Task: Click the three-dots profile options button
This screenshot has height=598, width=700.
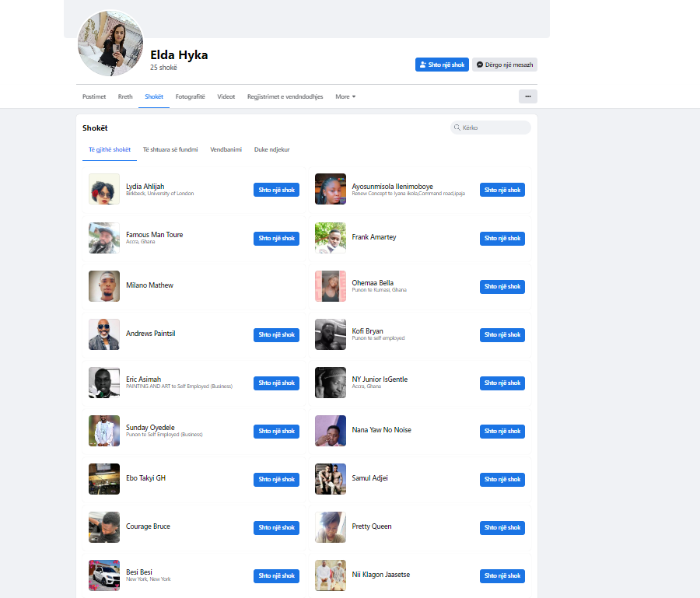Action: (527, 96)
